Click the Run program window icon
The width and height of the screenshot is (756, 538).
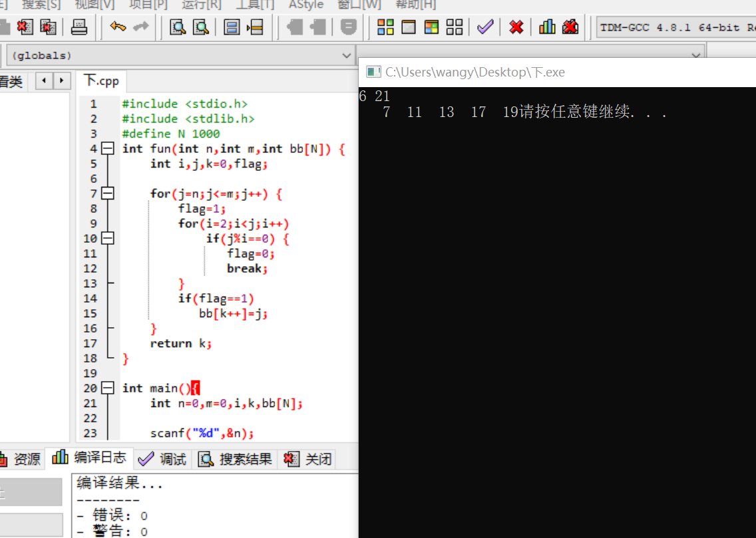409,27
